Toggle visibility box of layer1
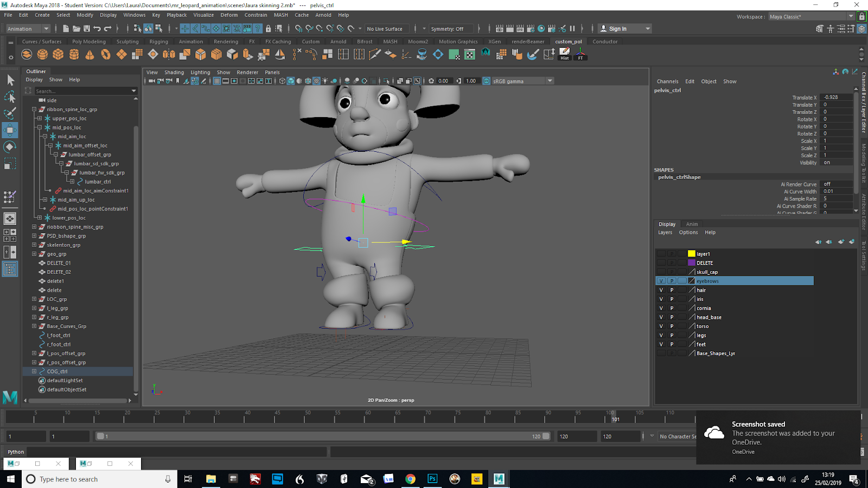 (661, 254)
